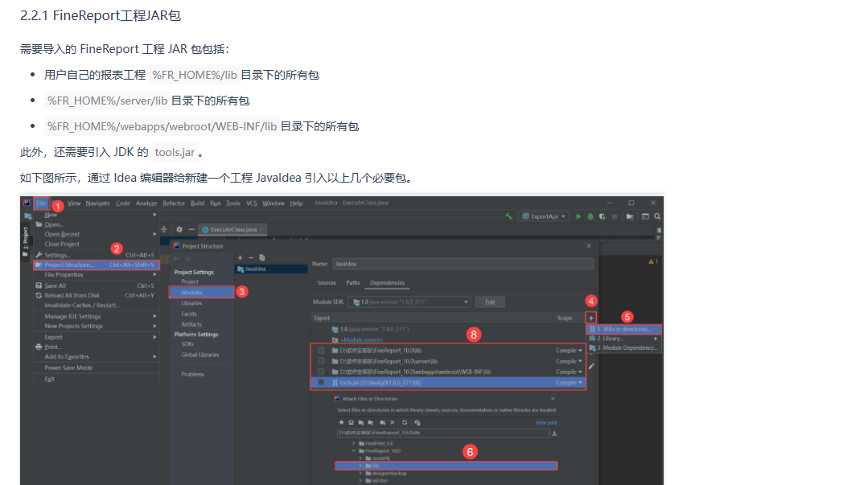The image size is (868, 485).
Task: Open the Navigate menu
Action: [97, 203]
